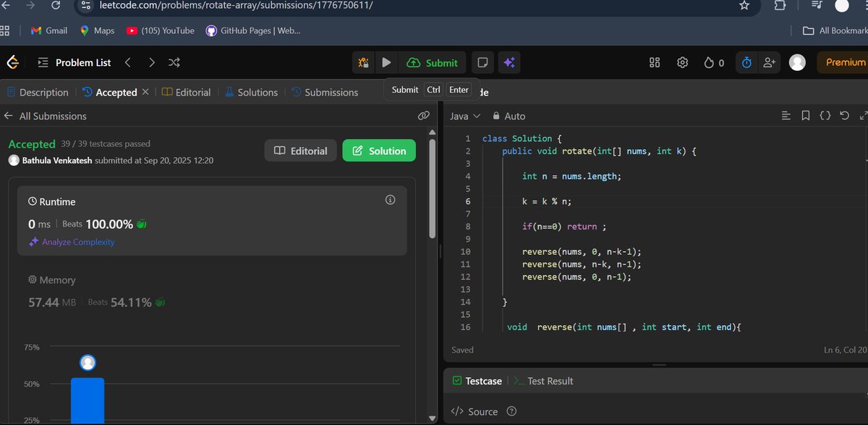The width and height of the screenshot is (868, 425).
Task: Click the LeetCode logo icon
Action: pyautogui.click(x=12, y=62)
